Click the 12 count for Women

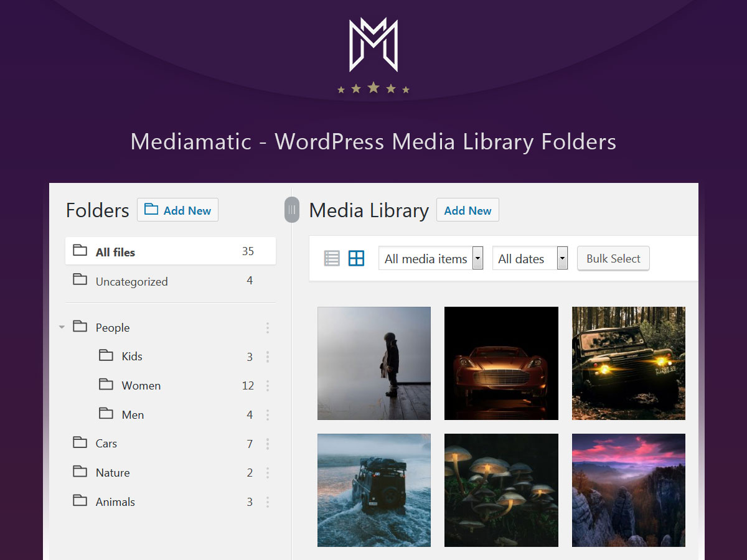click(x=248, y=386)
